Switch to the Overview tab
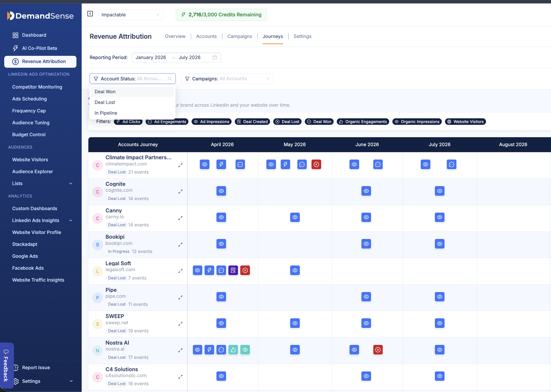 [175, 36]
